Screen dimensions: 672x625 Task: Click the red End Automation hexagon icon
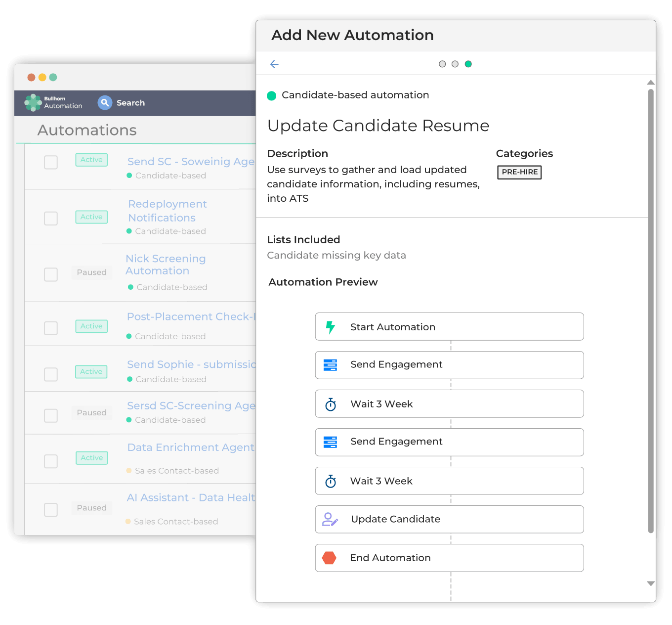[x=329, y=558]
